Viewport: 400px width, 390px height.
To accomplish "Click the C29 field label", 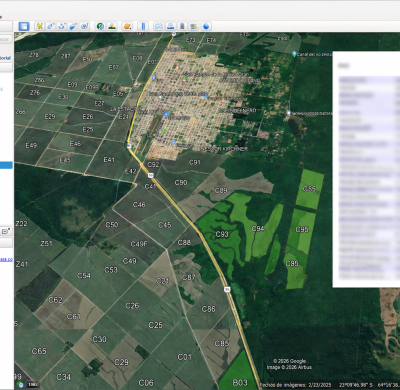I will click(x=121, y=362).
